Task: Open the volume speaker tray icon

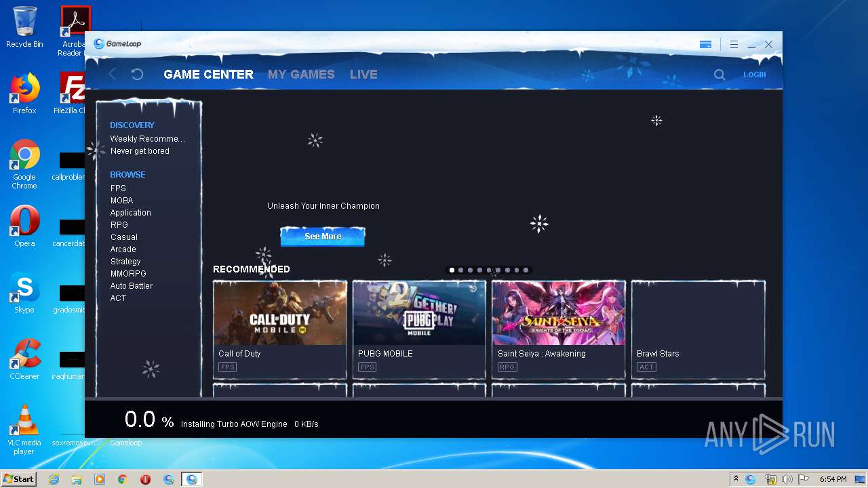Action: coord(787,479)
